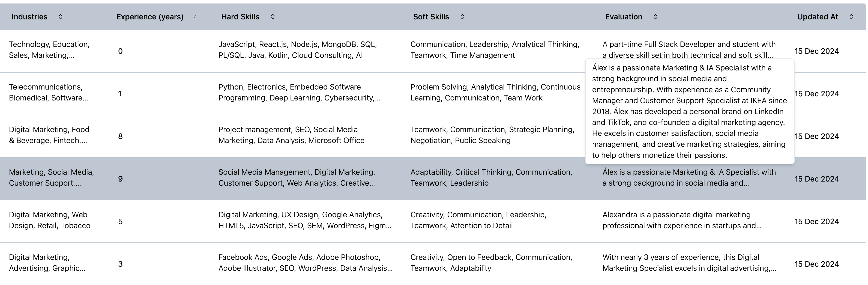
Task: Click sort icon next to Soft Skills
Action: pos(462,17)
